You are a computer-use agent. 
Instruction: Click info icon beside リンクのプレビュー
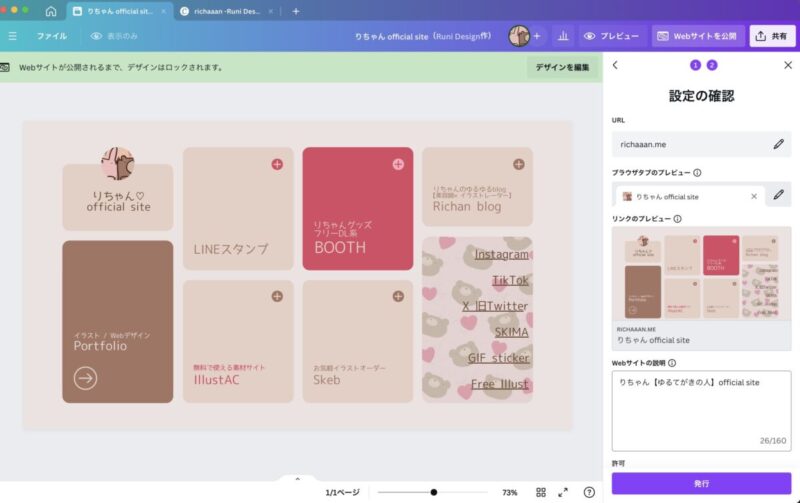677,219
